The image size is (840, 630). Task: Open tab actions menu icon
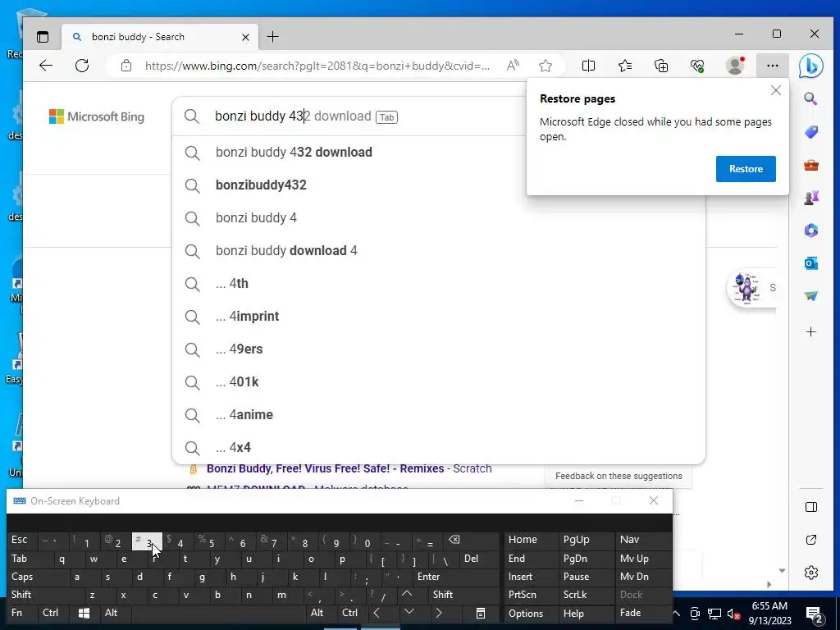43,36
